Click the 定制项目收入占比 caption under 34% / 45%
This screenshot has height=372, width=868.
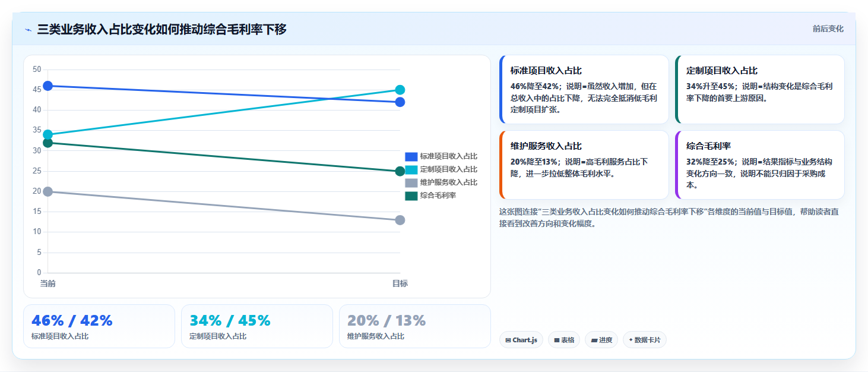click(218, 336)
